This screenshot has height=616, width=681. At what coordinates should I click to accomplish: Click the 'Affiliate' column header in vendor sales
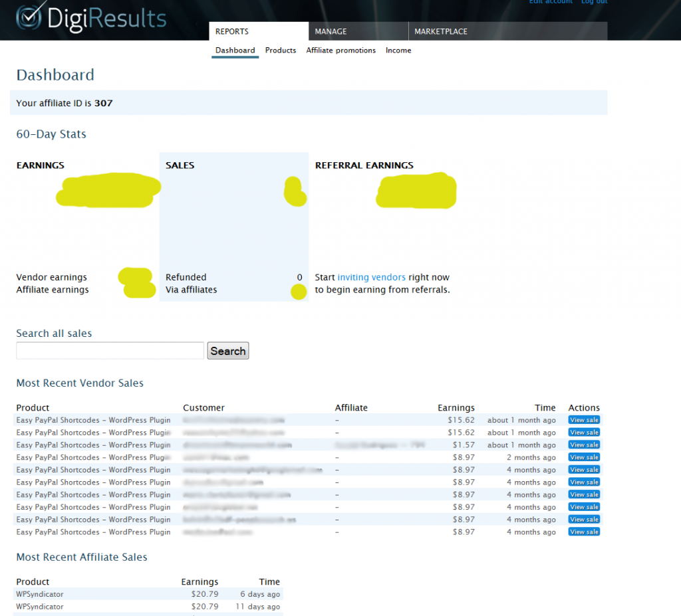click(351, 407)
